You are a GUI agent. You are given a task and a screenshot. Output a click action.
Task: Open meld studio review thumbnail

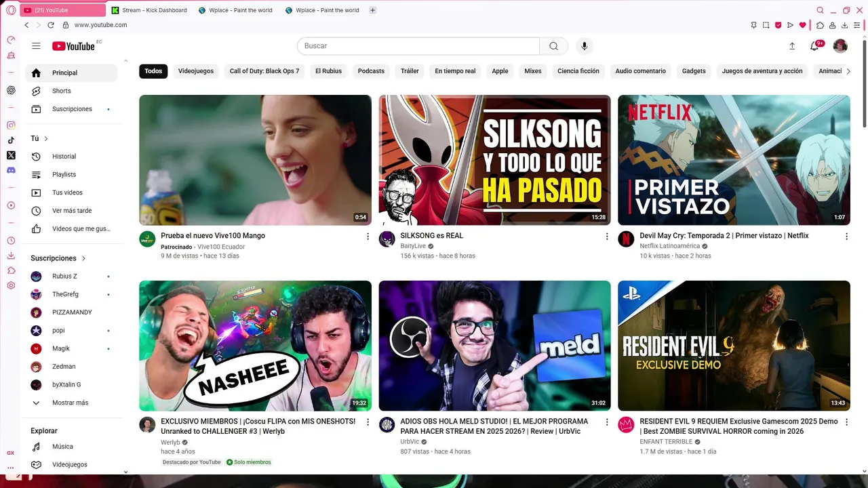point(494,346)
